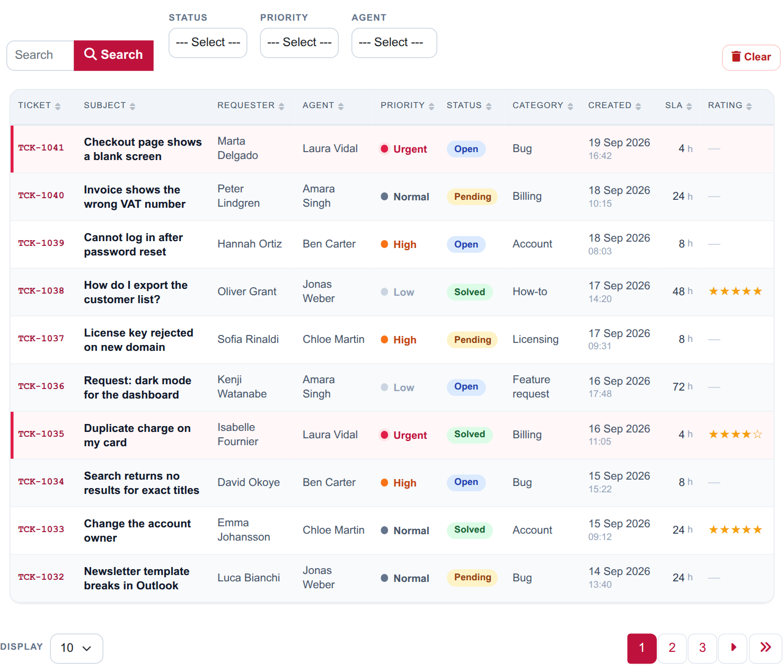Image resolution: width=784 pixels, height=672 pixels.
Task: Click the Pending badge for TCK-1032
Action: [x=472, y=578]
